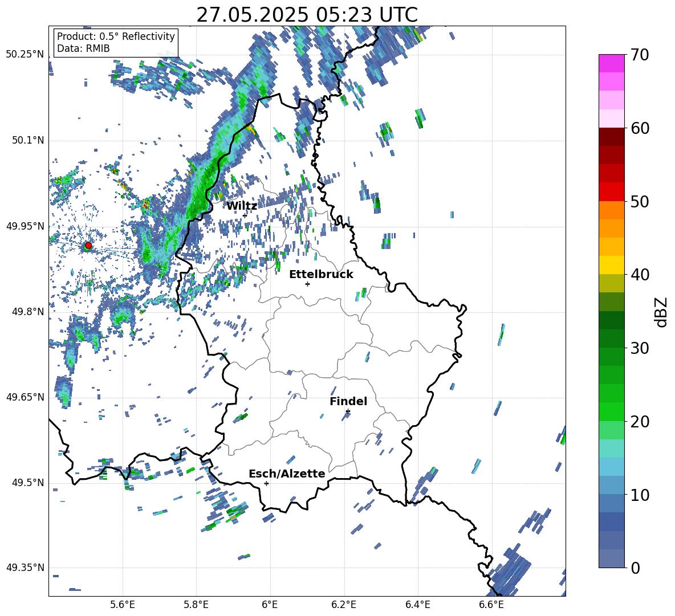This screenshot has width=675, height=616.
Task: Click the Findel cross marker
Action: (x=348, y=411)
